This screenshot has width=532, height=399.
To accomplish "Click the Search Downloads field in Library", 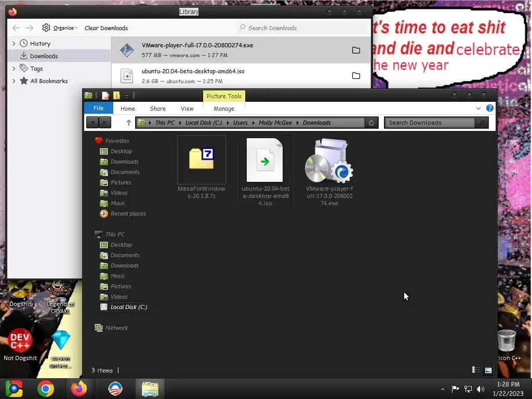I will (302, 28).
